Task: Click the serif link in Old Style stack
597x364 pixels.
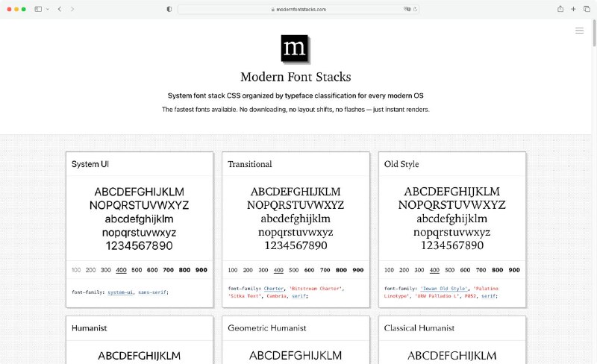Action: click(489, 296)
